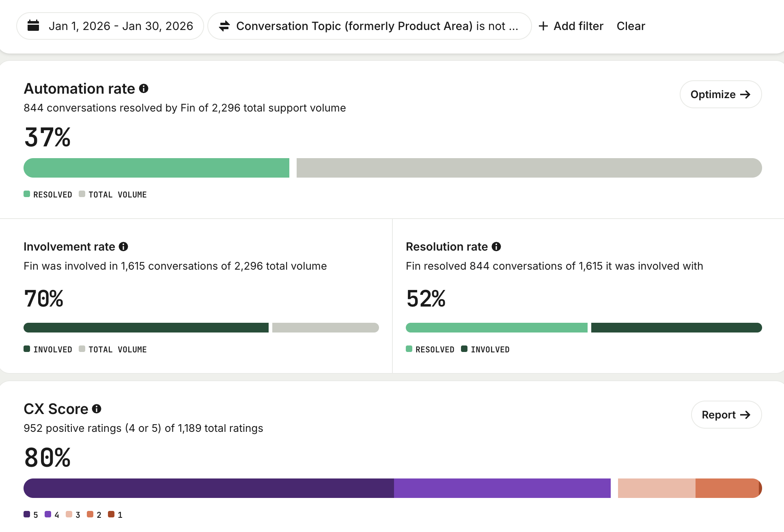The width and height of the screenshot is (784, 532).
Task: Click the dark green Involved bar under Involvement rate
Action: (x=146, y=328)
